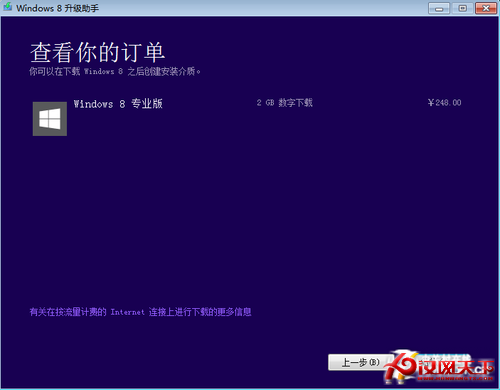Close the Windows 8 升级助手 window

pos(486,8)
